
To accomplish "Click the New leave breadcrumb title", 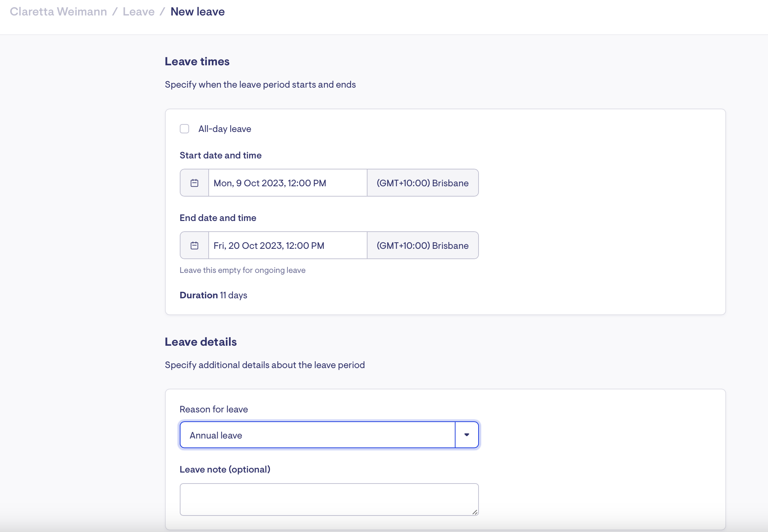I will click(197, 12).
